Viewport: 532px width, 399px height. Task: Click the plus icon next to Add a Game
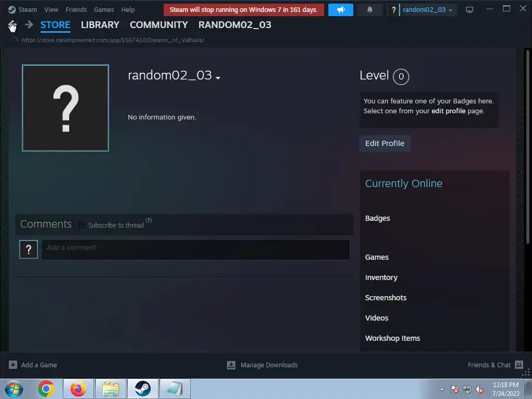(13, 365)
